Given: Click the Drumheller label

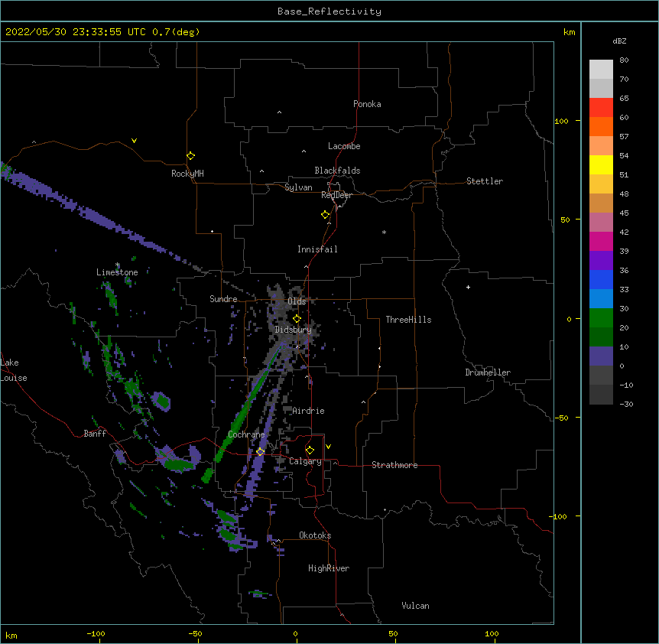Looking at the screenshot, I should (488, 372).
